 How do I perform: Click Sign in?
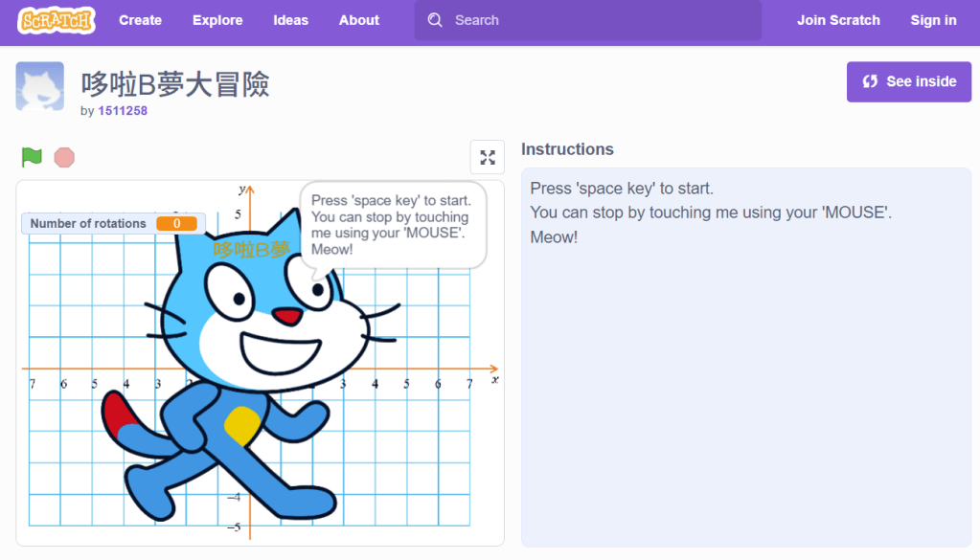tap(933, 20)
